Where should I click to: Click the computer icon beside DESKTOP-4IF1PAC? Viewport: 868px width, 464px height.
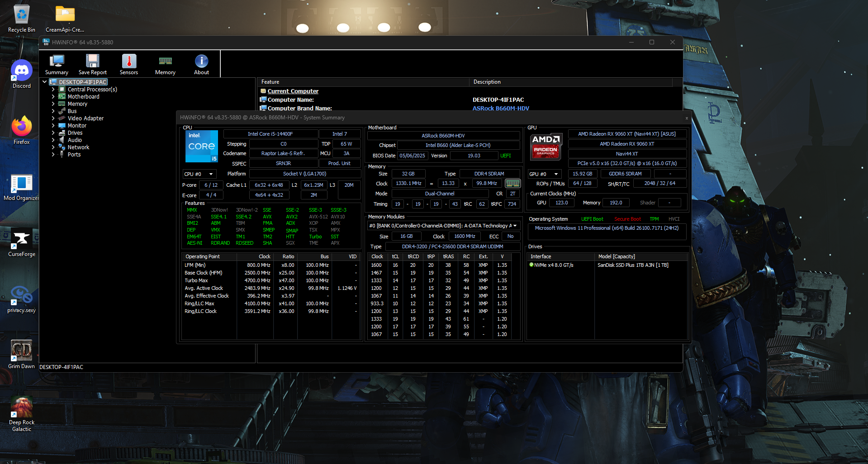click(x=53, y=82)
